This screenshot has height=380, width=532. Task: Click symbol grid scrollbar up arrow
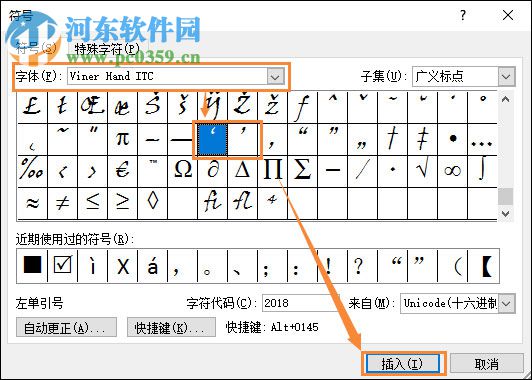pos(506,100)
